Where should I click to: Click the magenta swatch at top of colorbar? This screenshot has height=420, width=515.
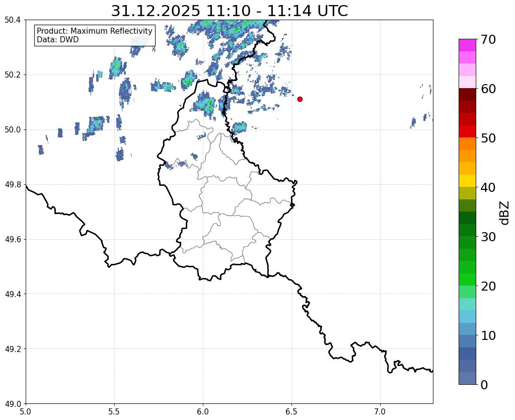pos(467,45)
